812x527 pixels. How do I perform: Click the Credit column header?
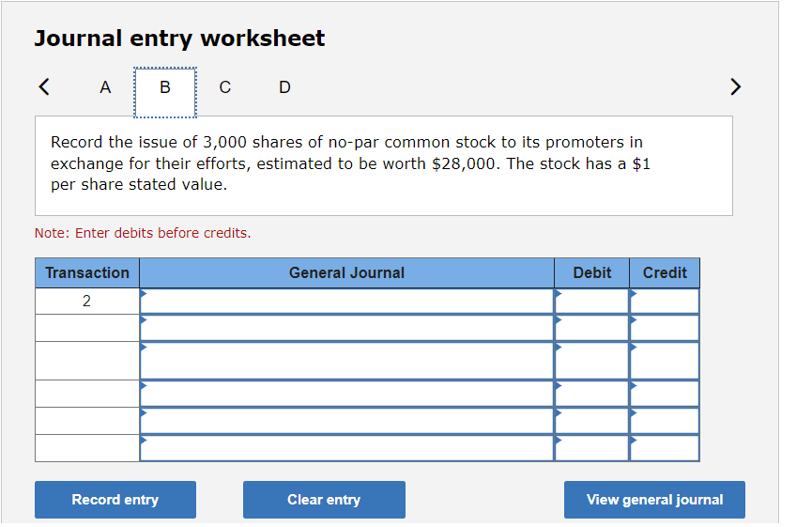point(665,272)
